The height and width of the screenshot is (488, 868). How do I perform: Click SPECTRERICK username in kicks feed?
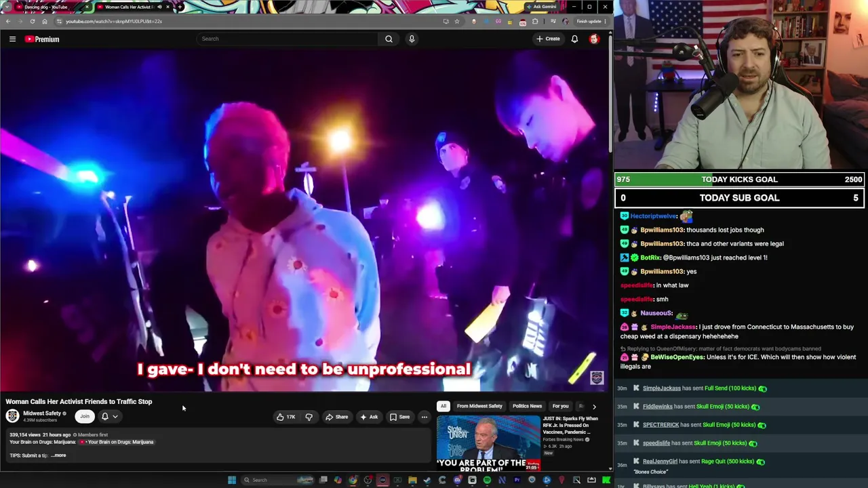click(660, 425)
